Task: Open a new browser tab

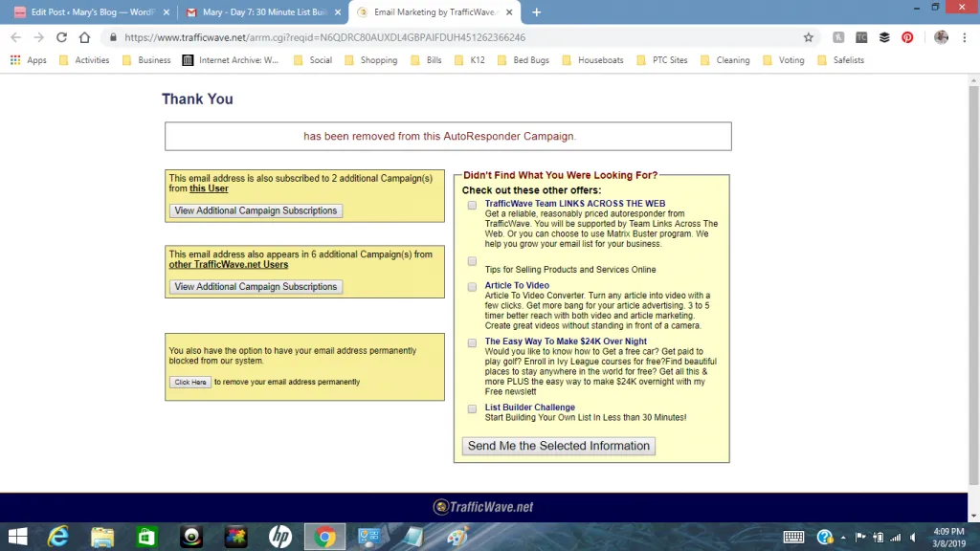Action: coord(536,11)
